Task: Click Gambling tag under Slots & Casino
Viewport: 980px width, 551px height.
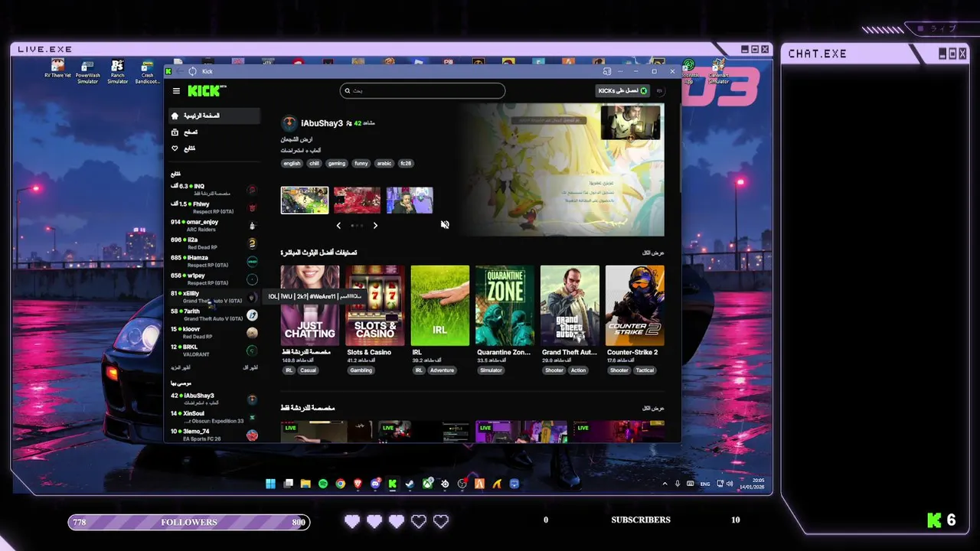Action: pyautogui.click(x=361, y=370)
